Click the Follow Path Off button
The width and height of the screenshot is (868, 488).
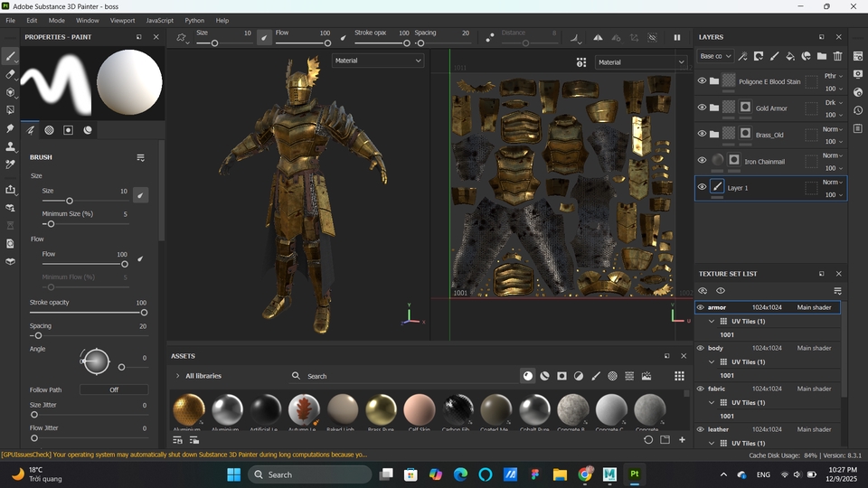(114, 389)
